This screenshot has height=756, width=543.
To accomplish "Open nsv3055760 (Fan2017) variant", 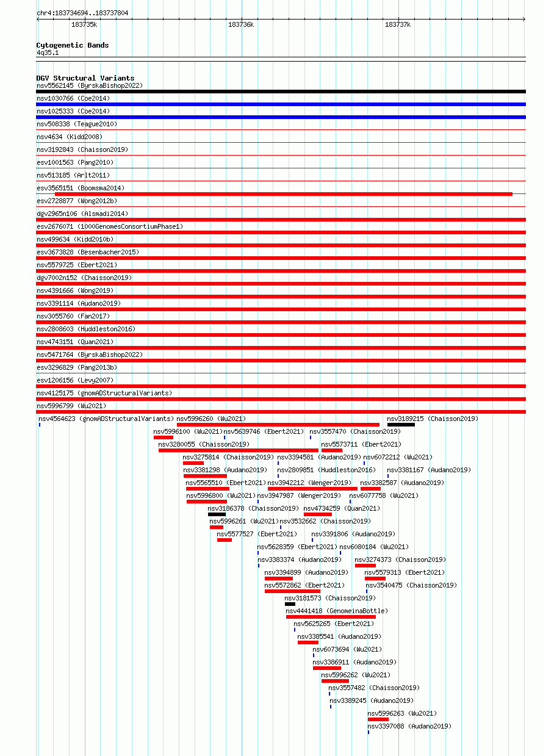I will point(73,317).
